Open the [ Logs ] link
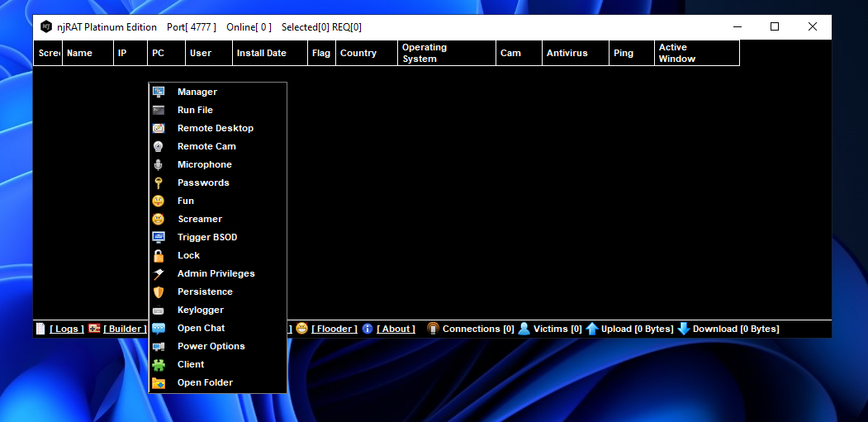 coord(67,329)
